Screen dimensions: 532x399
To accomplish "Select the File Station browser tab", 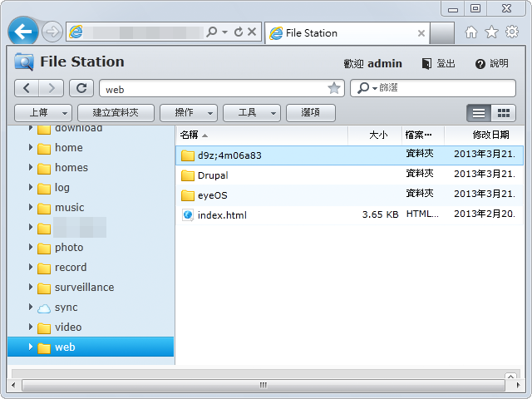I will 347,33.
